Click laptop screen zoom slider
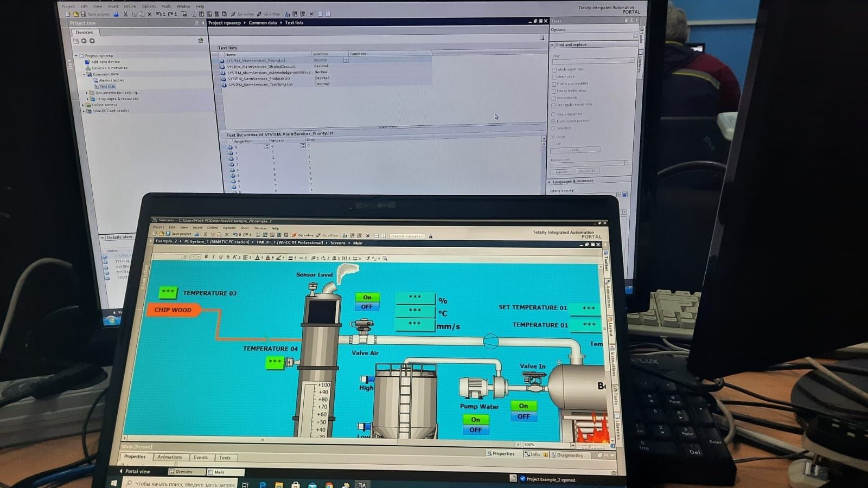The height and width of the screenshot is (488, 868). click(593, 447)
